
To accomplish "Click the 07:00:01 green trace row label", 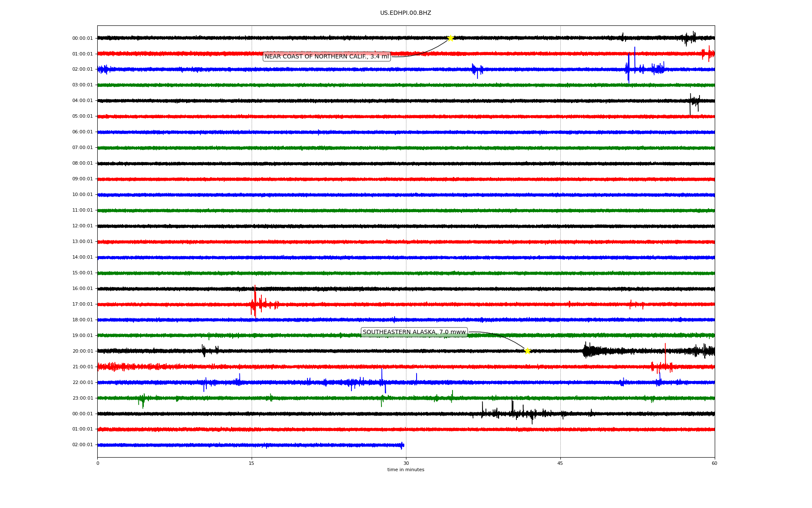I will click(x=82, y=148).
